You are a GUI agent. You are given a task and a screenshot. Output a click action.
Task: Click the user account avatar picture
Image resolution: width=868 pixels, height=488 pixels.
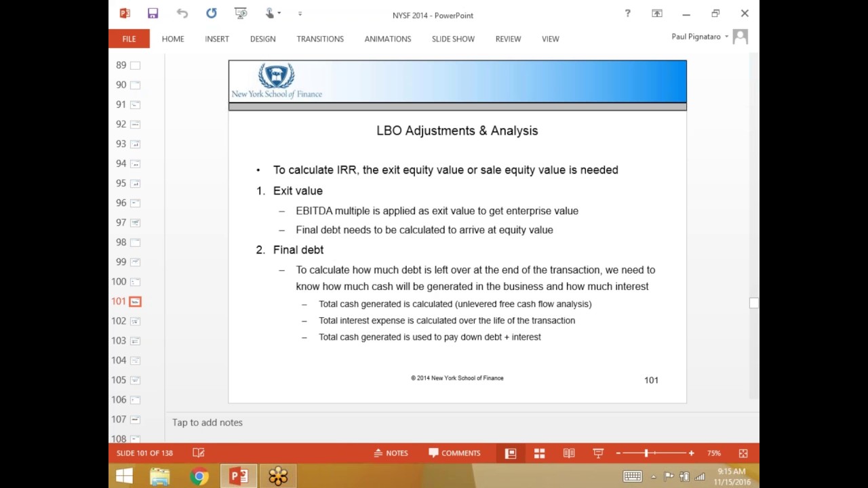(x=740, y=37)
